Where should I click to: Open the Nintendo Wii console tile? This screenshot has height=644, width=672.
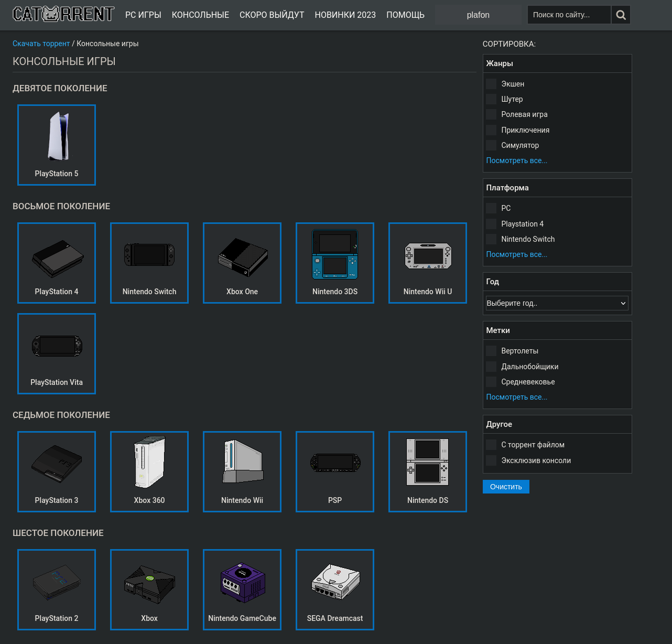(242, 471)
